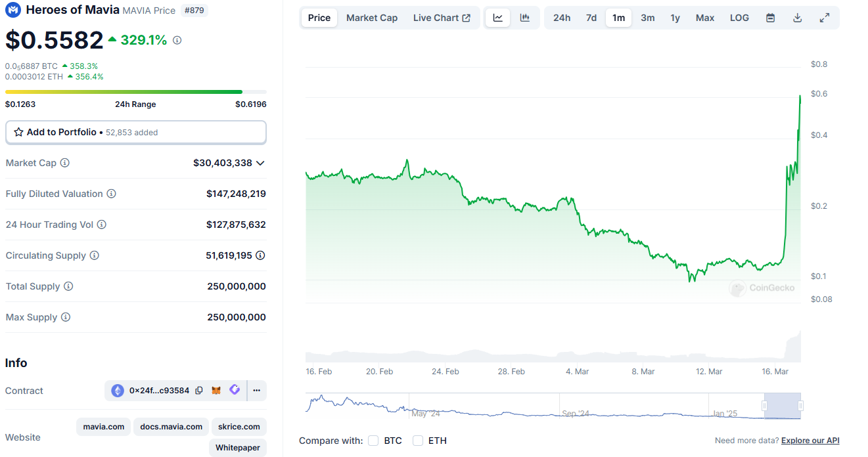
Task: Open Explore our API link
Action: point(810,441)
